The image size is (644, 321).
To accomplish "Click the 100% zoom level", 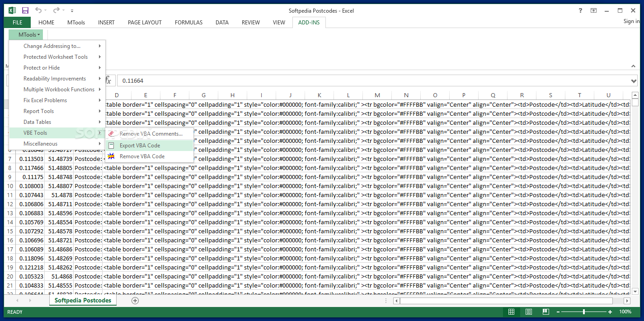I will [625, 312].
